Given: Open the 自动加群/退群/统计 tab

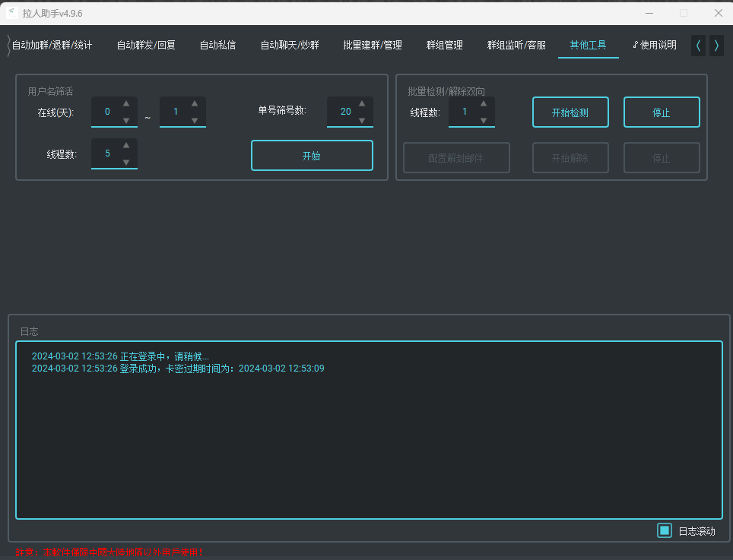Looking at the screenshot, I should pyautogui.click(x=52, y=46).
